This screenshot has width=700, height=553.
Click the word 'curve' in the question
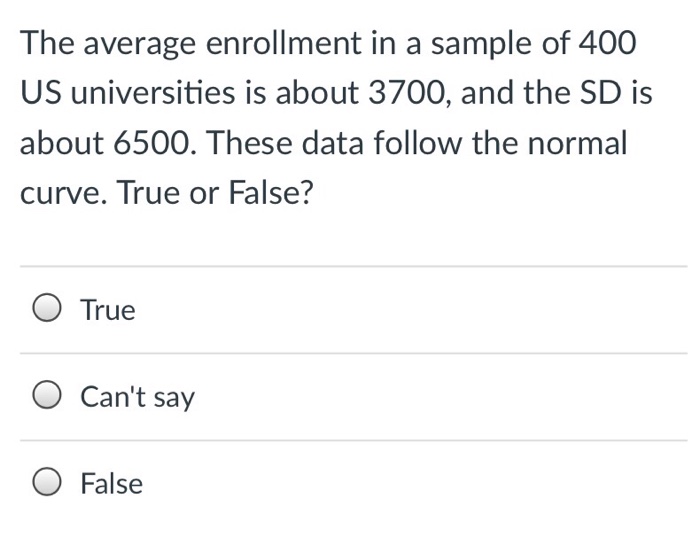61,192
